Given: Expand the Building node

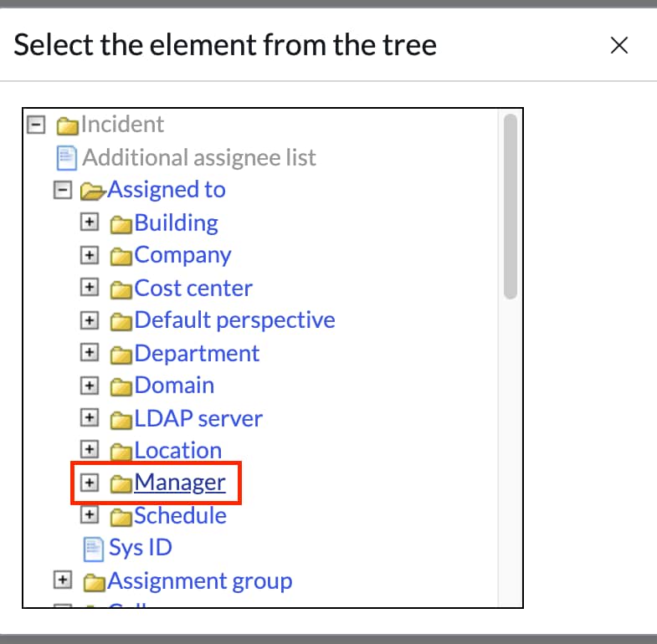Looking at the screenshot, I should click(x=89, y=223).
